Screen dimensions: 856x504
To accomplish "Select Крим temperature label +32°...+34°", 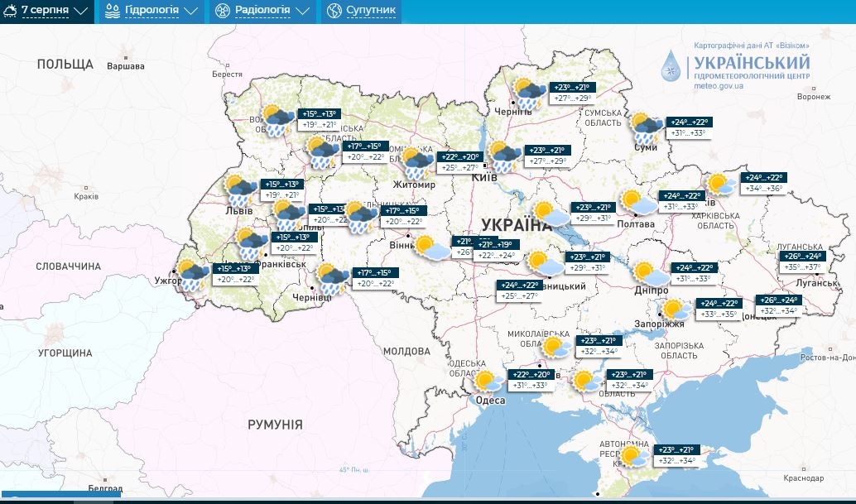I will (676, 460).
